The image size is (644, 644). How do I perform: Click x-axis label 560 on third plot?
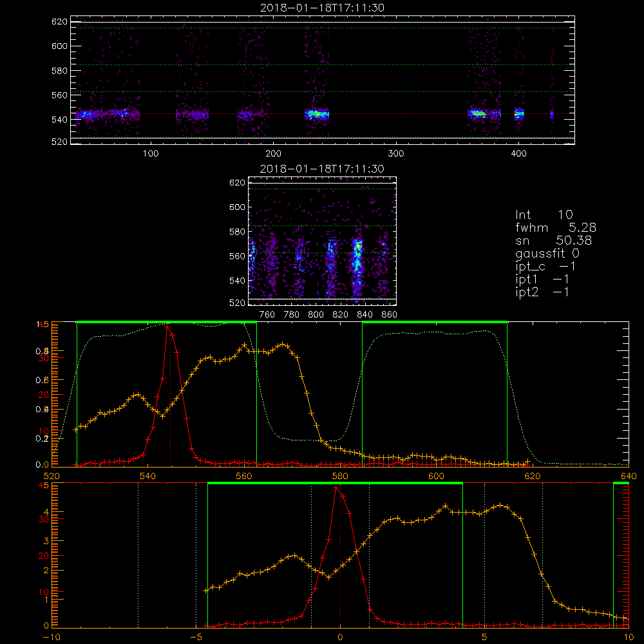[244, 477]
